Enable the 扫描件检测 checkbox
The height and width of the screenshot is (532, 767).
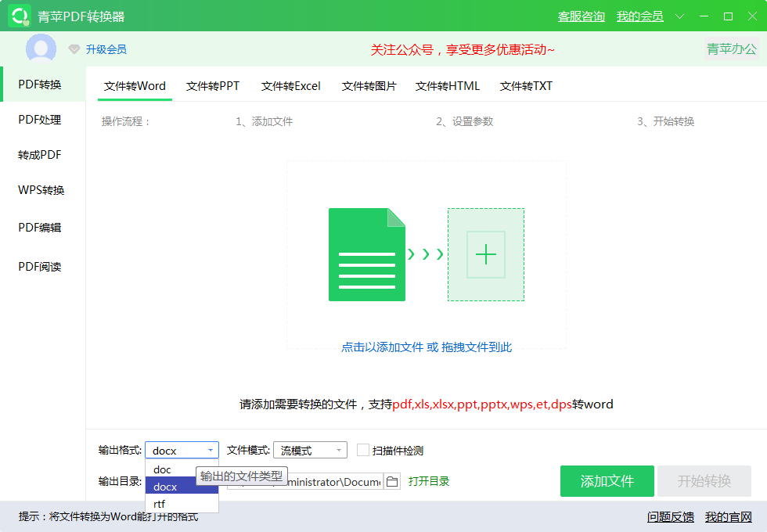[363, 450]
